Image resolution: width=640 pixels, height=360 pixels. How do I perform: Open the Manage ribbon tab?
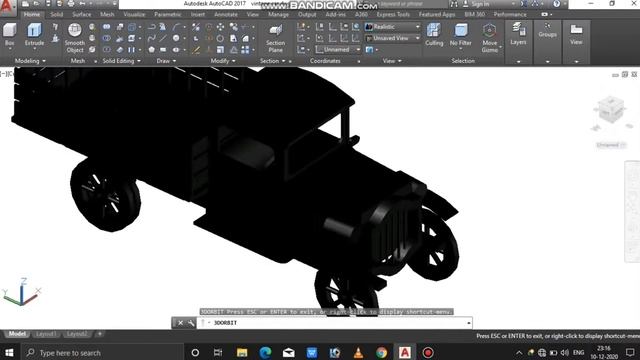coord(278,14)
